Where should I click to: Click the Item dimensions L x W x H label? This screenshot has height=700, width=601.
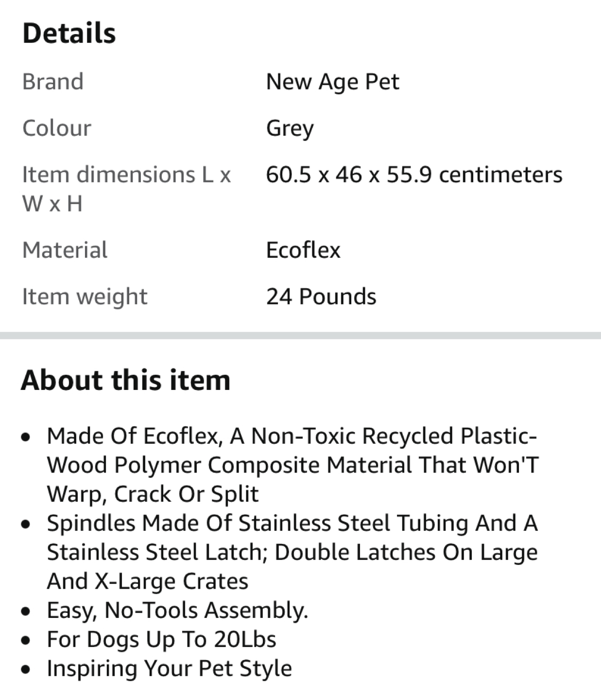126,189
